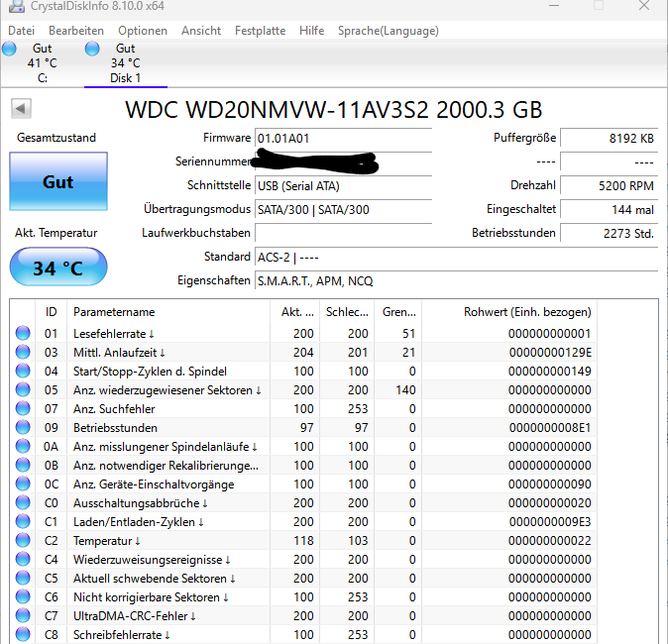
Task: Click the Betriebsstunden value 2273 Std.
Action: (610, 234)
